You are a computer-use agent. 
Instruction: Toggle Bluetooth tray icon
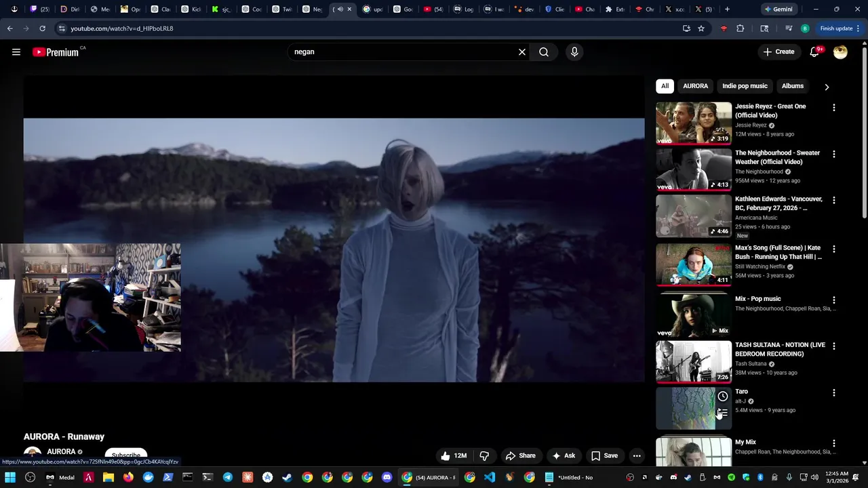pyautogui.click(x=760, y=477)
